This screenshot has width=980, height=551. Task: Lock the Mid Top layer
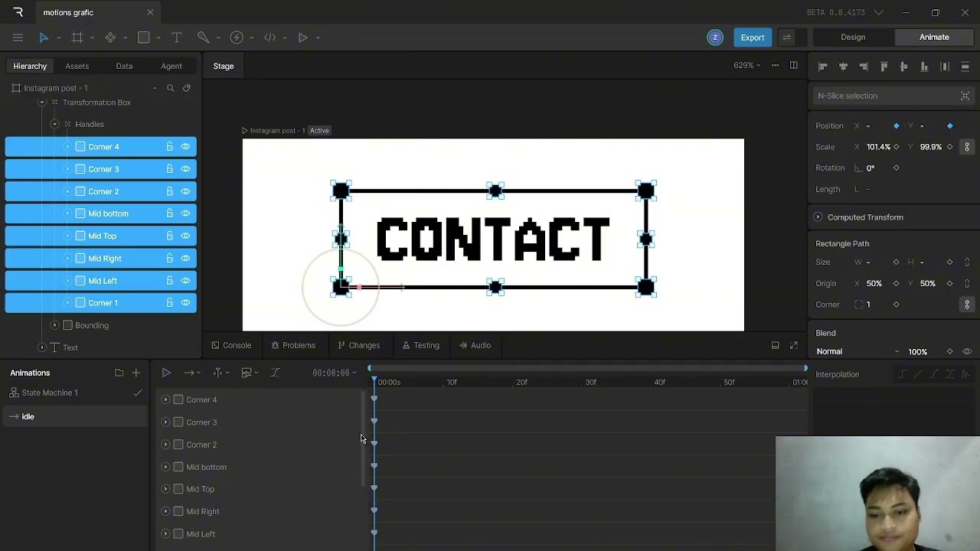point(170,236)
